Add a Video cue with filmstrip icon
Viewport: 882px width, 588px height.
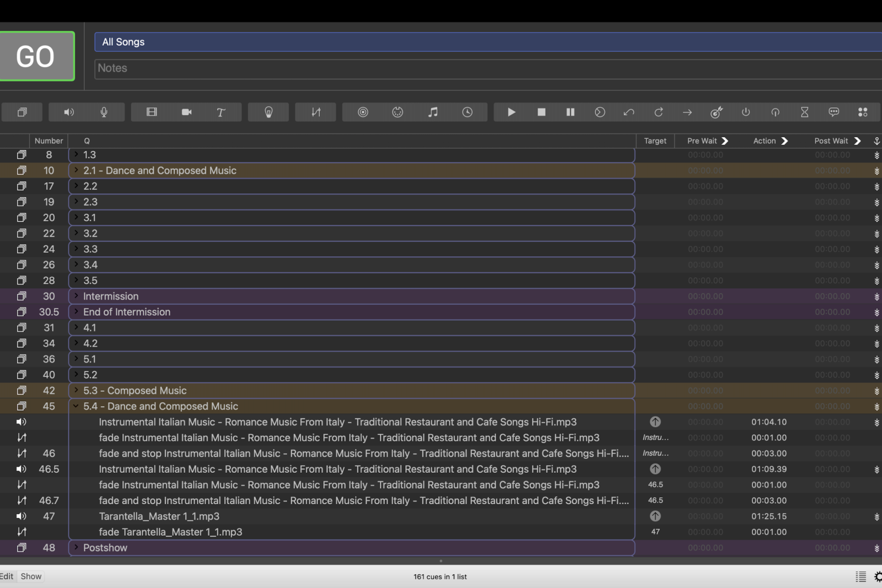[152, 112]
